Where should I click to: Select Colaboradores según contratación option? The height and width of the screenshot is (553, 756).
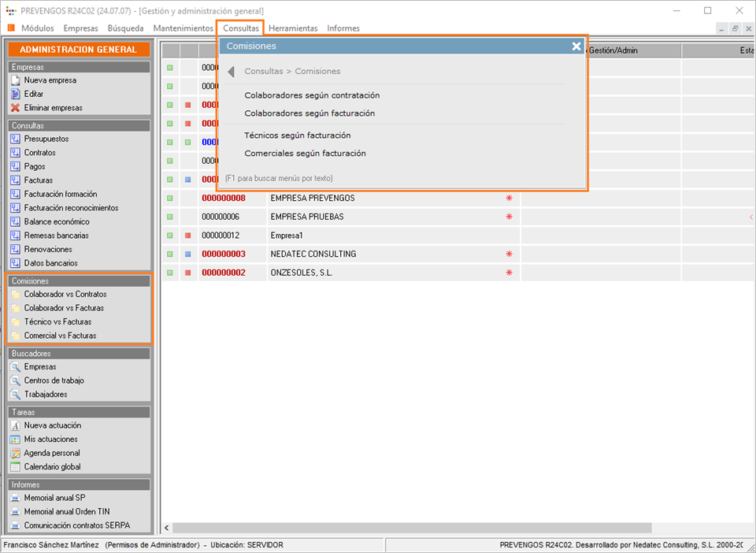[x=312, y=95]
